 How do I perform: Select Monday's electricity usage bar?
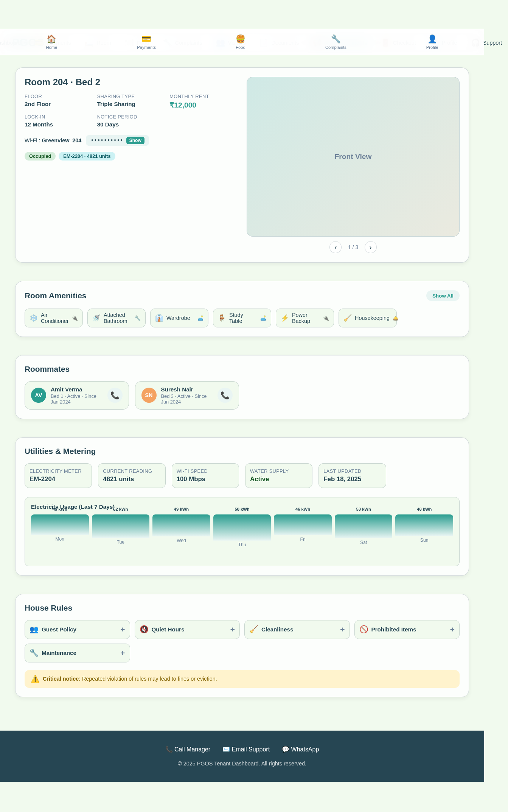coord(60,524)
